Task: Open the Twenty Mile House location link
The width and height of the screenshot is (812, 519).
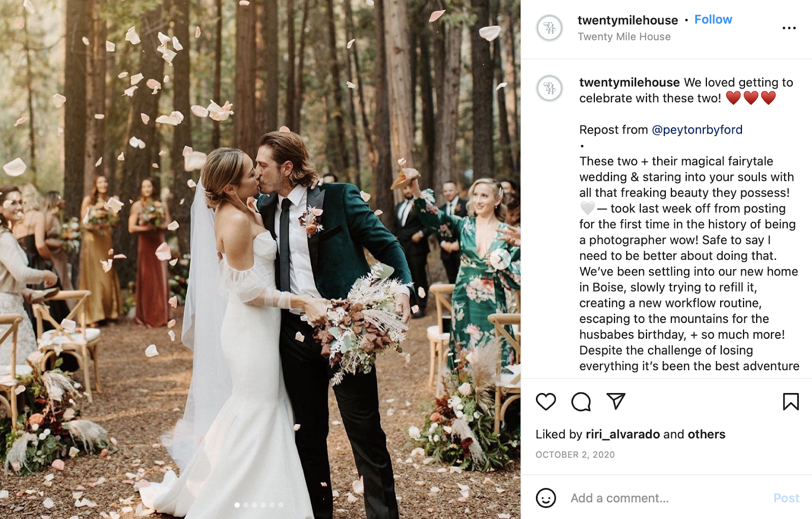Action: (624, 37)
